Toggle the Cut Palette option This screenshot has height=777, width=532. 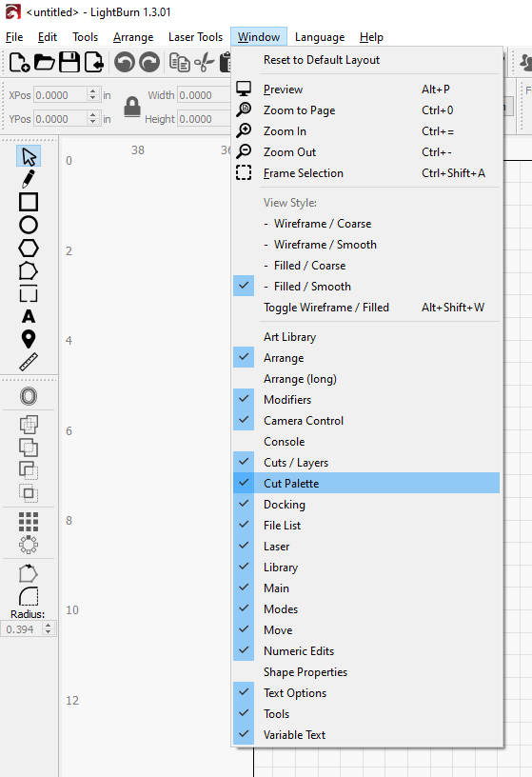(x=366, y=483)
